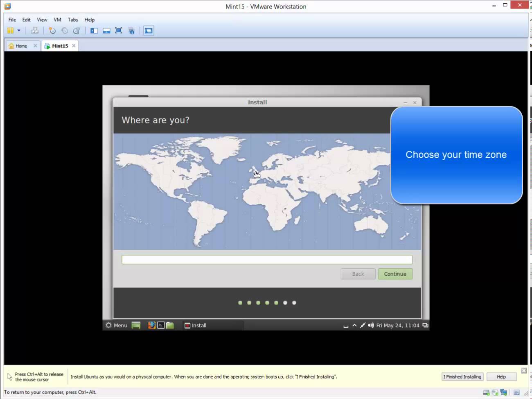Click the timezone text input field

(x=267, y=259)
